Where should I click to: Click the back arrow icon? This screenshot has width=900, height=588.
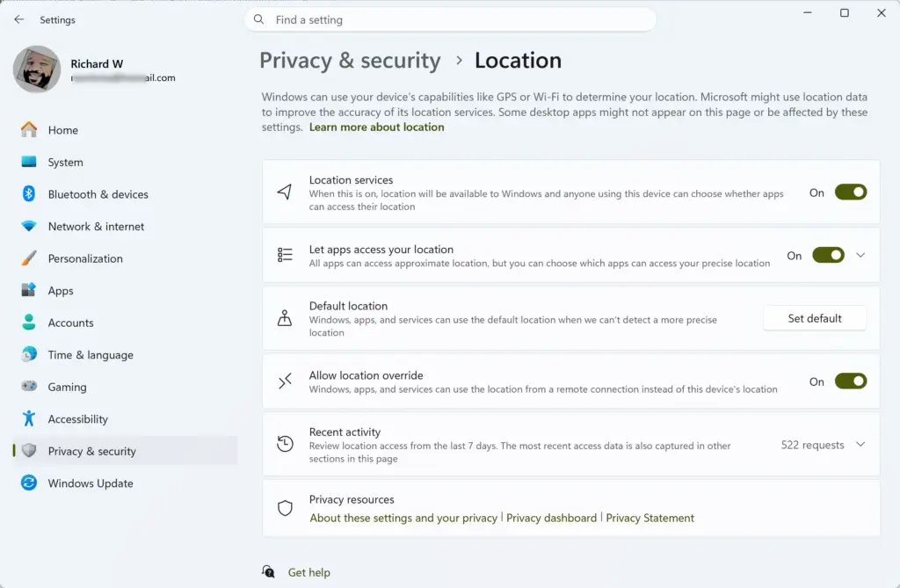(x=19, y=19)
